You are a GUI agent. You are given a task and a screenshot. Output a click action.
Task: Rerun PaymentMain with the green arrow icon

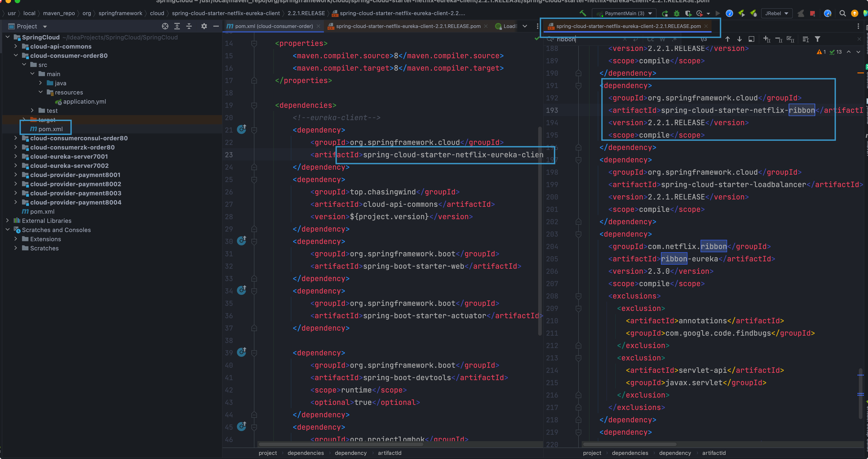click(x=665, y=14)
